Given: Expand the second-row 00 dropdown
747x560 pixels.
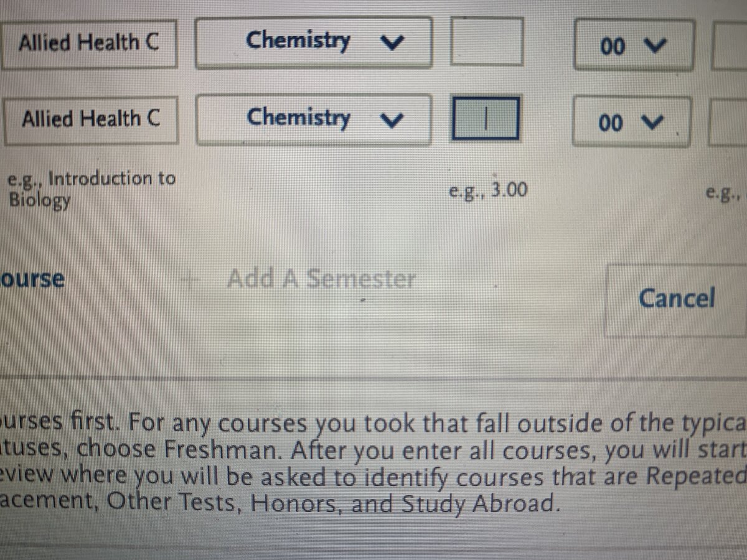Looking at the screenshot, I should (631, 122).
